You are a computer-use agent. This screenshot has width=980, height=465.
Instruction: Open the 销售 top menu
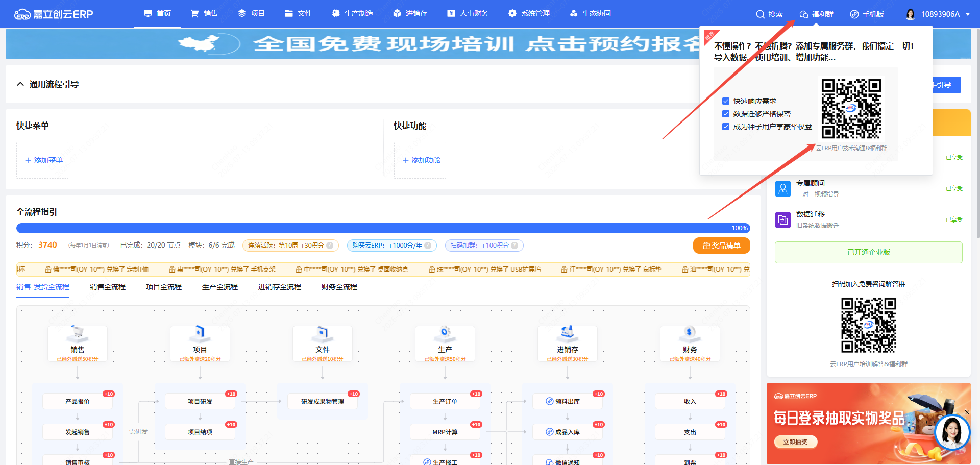pyautogui.click(x=204, y=14)
